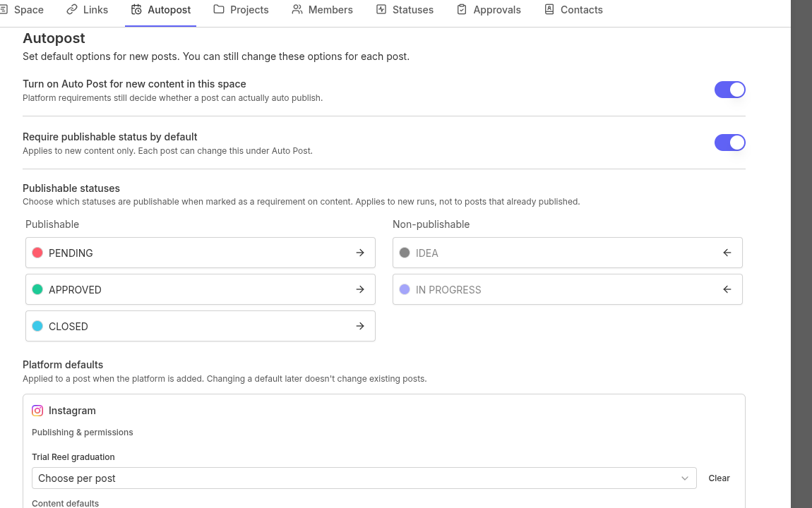Click the Content defaults label
Image resolution: width=812 pixels, height=508 pixels.
(65, 503)
